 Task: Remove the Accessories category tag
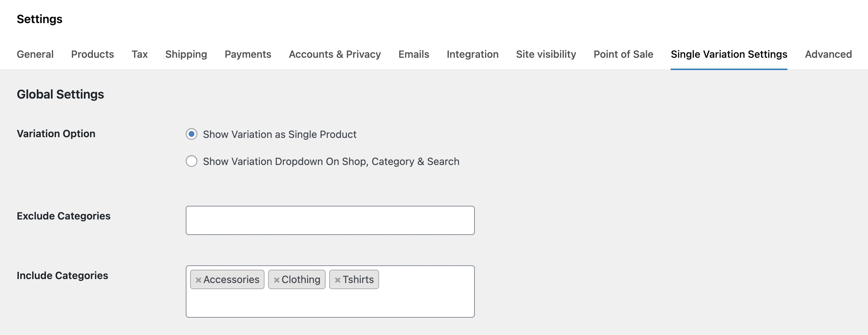click(198, 280)
